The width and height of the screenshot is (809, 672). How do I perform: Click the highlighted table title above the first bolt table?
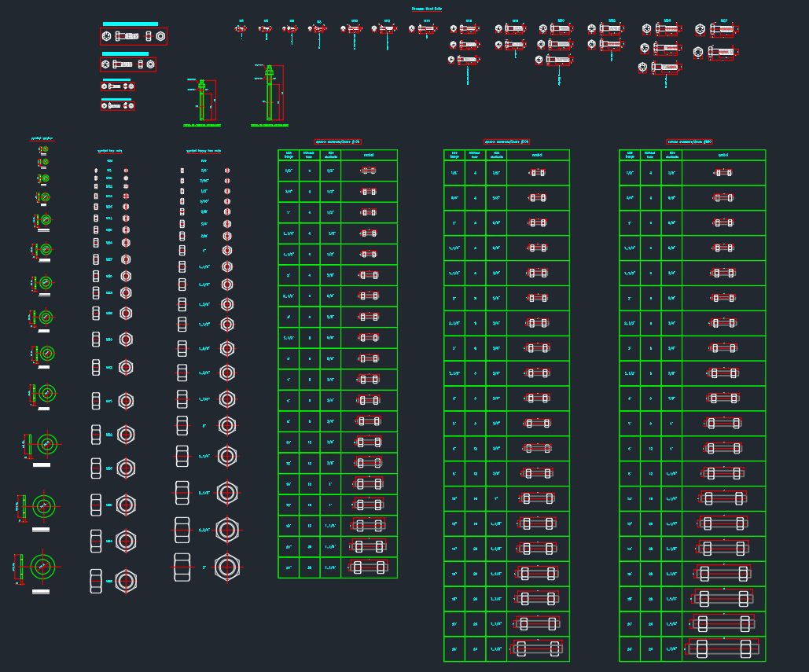coord(336,141)
